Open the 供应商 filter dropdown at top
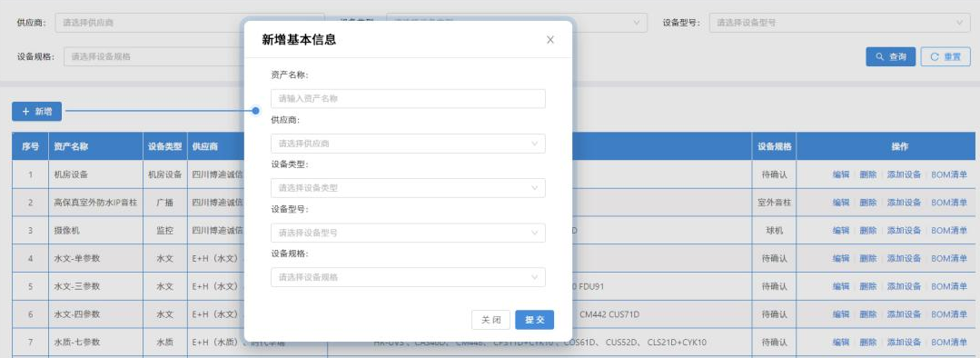Screen dimensions: 980x358 [x=190, y=23]
